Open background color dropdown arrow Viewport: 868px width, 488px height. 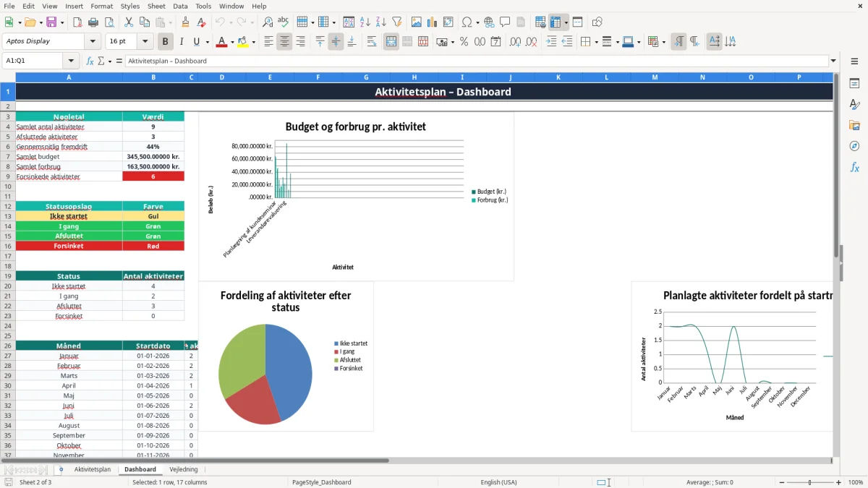[x=253, y=42]
